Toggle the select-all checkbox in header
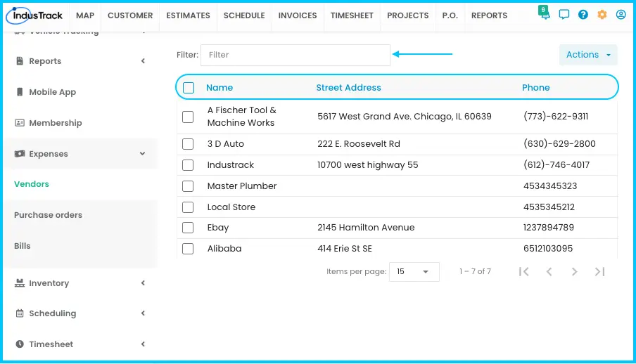Viewport: 636px width, 364px height. point(189,88)
